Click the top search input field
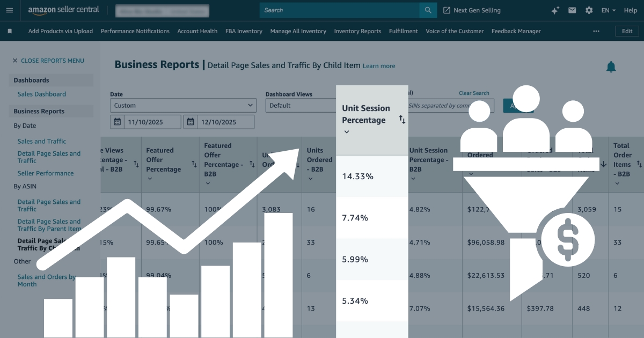Image resolution: width=644 pixels, height=338 pixels. pos(339,10)
